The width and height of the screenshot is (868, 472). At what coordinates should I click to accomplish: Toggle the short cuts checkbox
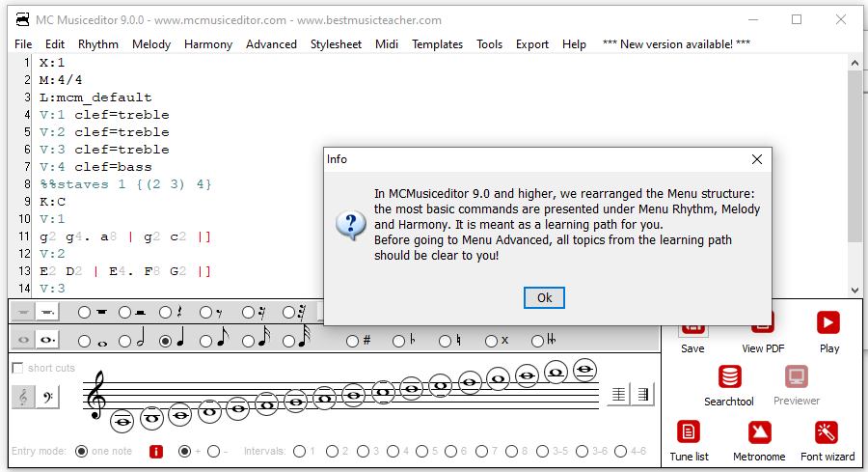click(x=17, y=368)
